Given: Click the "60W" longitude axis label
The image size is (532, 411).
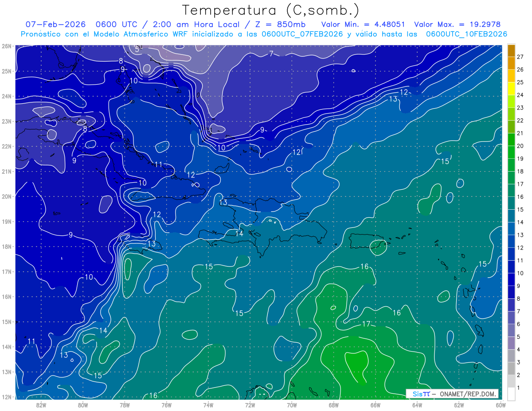Looking at the screenshot, I should (x=501, y=405).
